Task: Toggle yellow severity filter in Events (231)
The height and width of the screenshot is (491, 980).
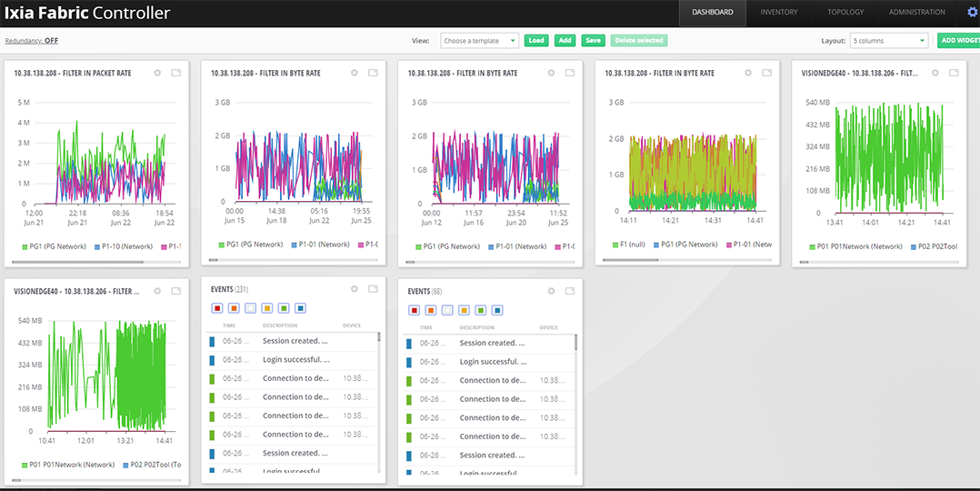Action: tap(267, 308)
